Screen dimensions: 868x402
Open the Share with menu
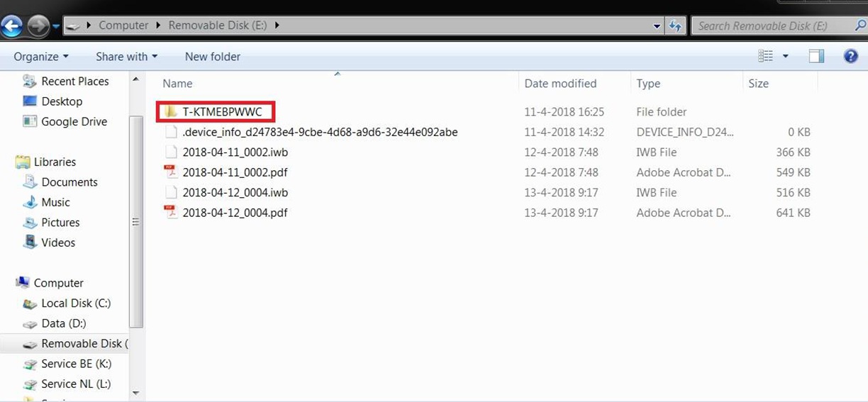point(126,57)
